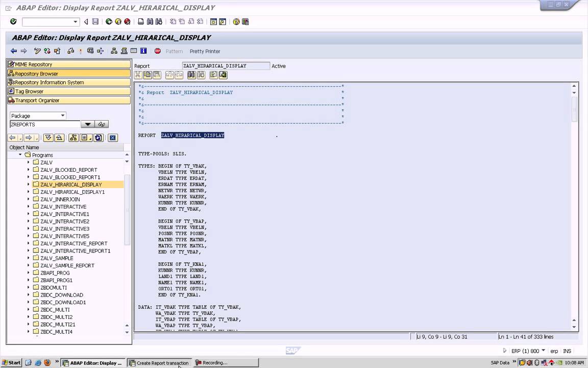Collapse the Programs folder node
The width and height of the screenshot is (588, 368).
[x=20, y=155]
